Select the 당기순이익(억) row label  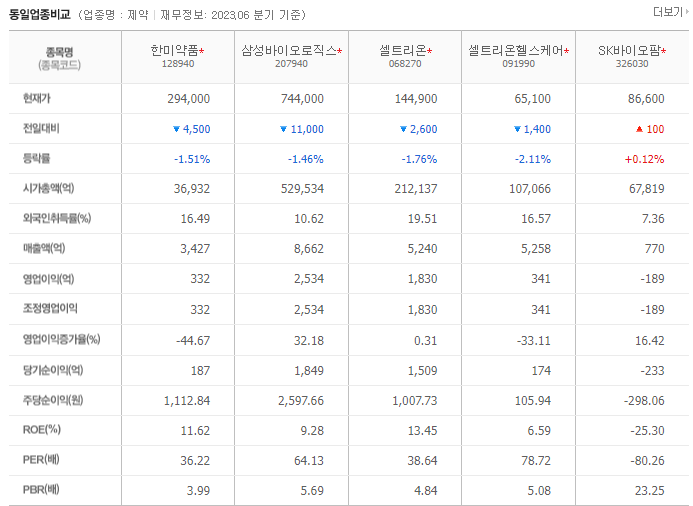pyautogui.click(x=53, y=370)
